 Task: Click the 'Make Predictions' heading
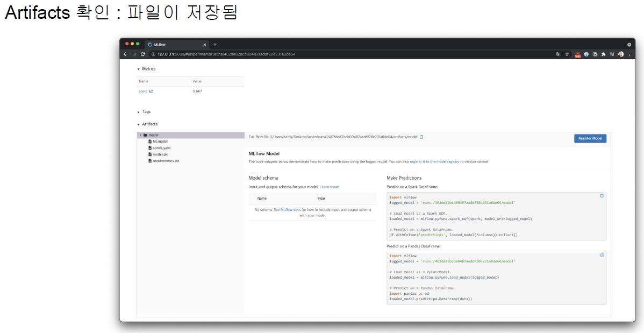click(x=404, y=178)
